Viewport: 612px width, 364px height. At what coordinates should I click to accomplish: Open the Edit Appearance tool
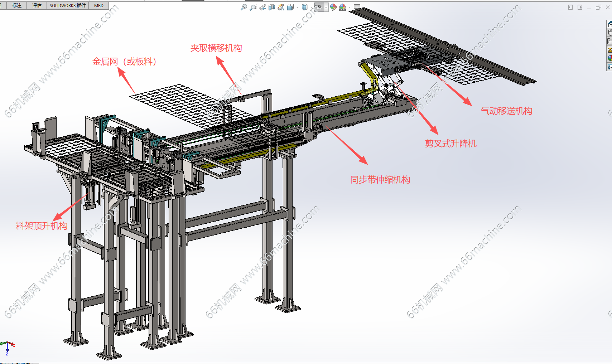point(333,7)
